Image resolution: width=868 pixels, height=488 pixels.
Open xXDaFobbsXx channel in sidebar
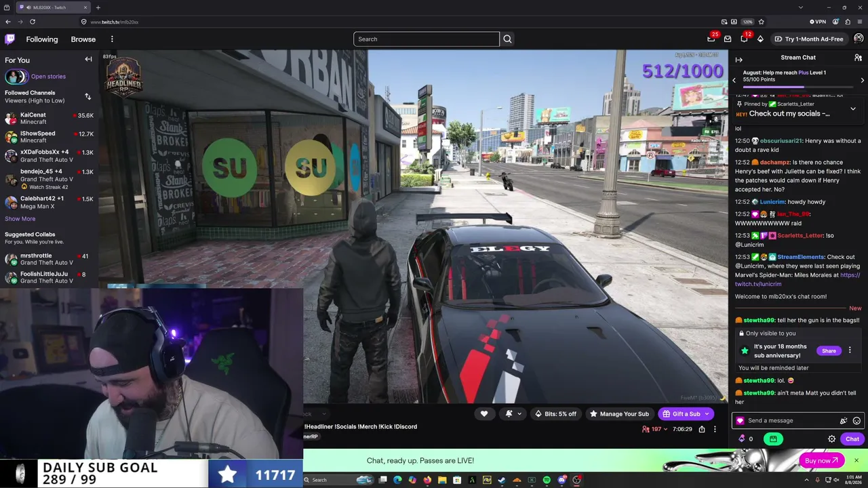(x=49, y=156)
